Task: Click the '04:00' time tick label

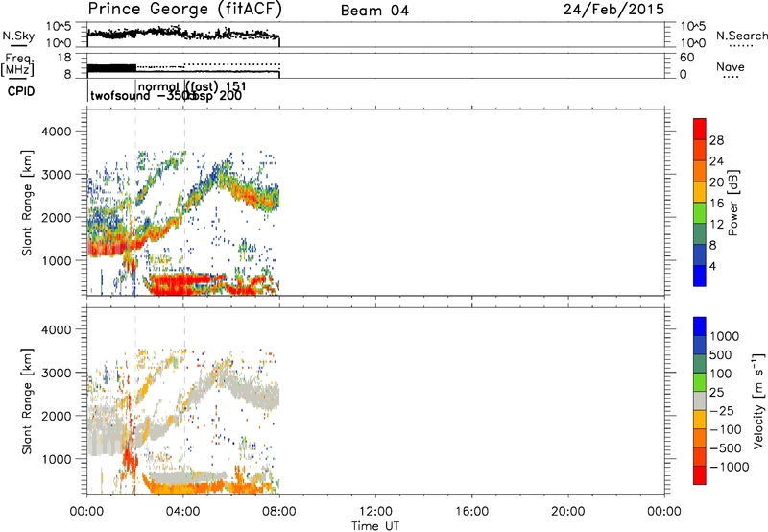Action: [183, 512]
